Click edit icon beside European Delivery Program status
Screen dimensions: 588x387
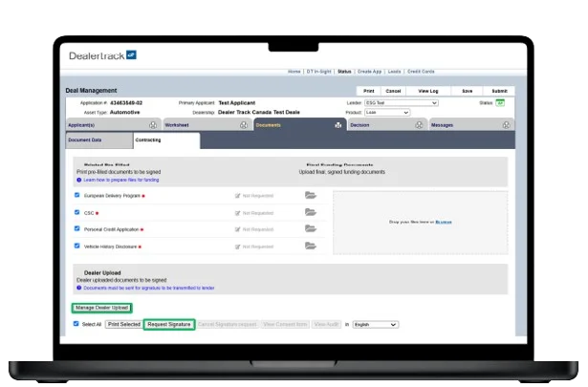coord(237,195)
